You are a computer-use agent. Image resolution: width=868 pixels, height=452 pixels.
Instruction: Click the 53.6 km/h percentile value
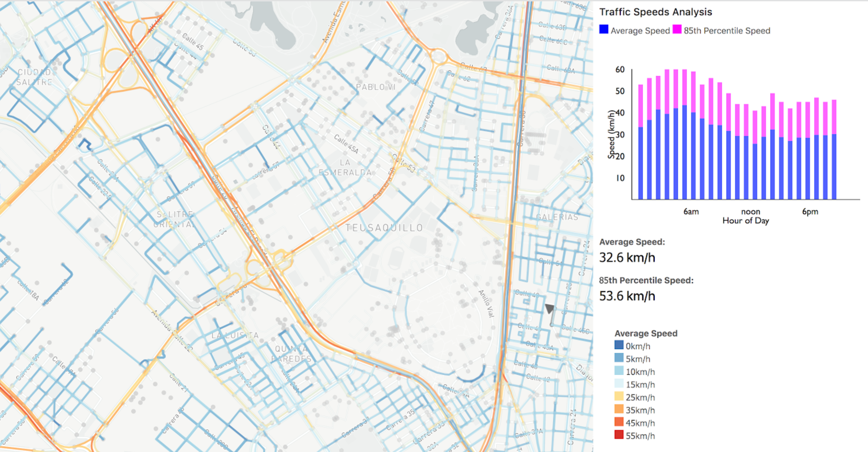(x=627, y=296)
